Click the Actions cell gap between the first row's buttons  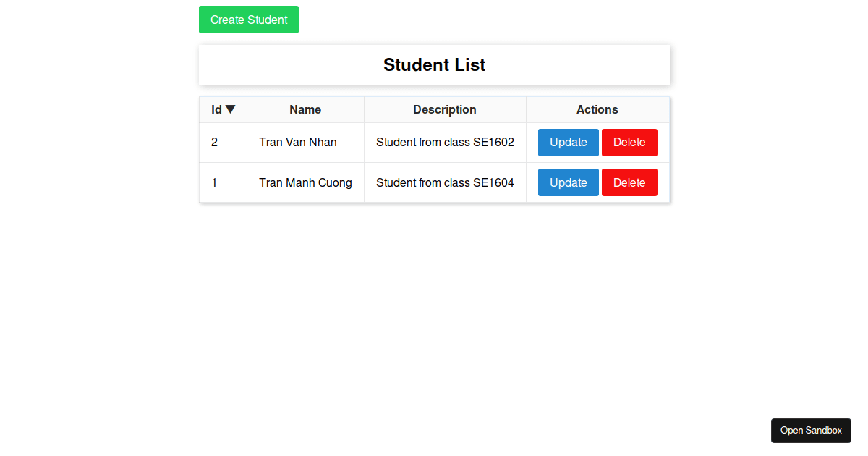tap(600, 143)
